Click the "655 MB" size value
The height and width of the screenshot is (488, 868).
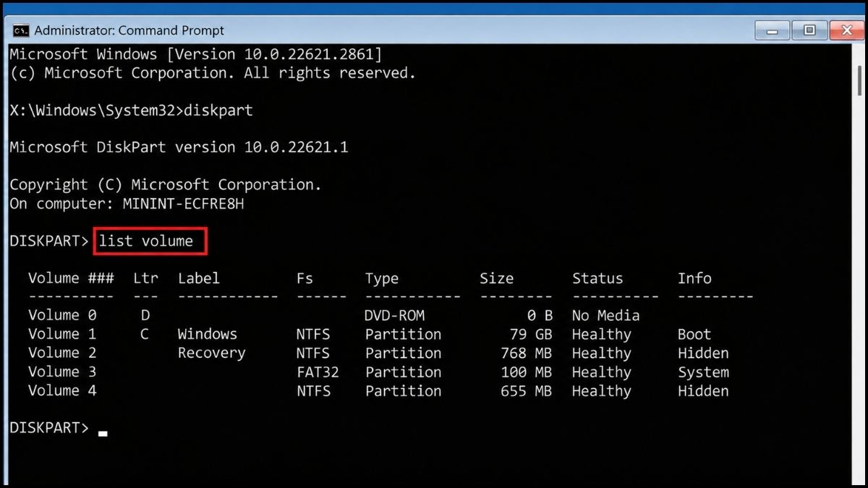(526, 390)
